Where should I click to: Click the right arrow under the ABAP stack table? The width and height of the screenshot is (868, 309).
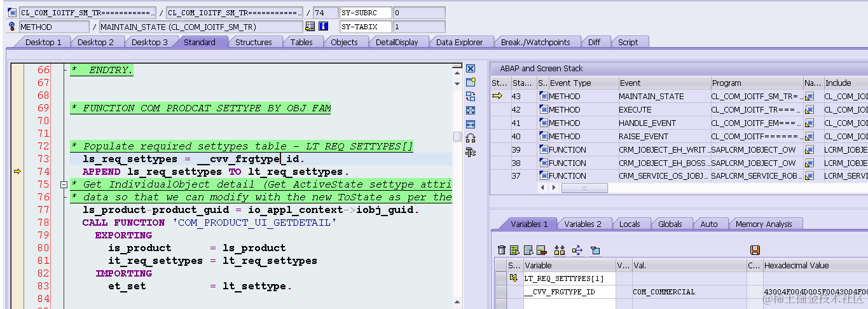point(554,188)
